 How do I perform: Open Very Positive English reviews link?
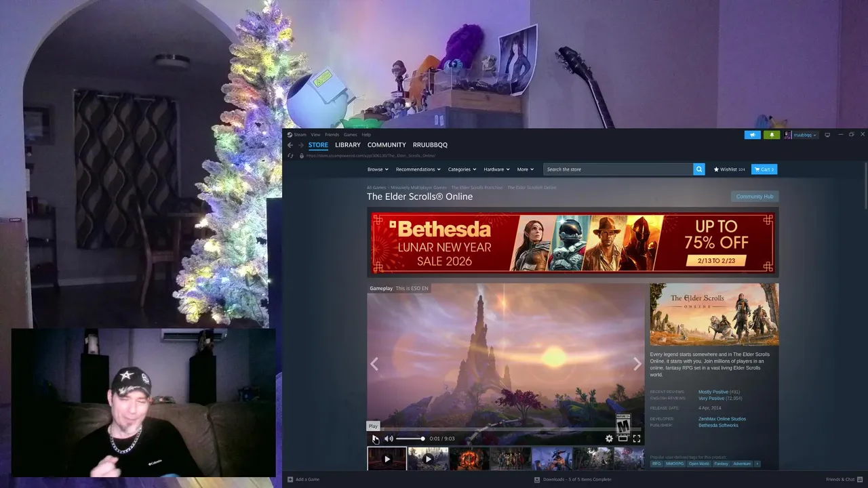711,399
